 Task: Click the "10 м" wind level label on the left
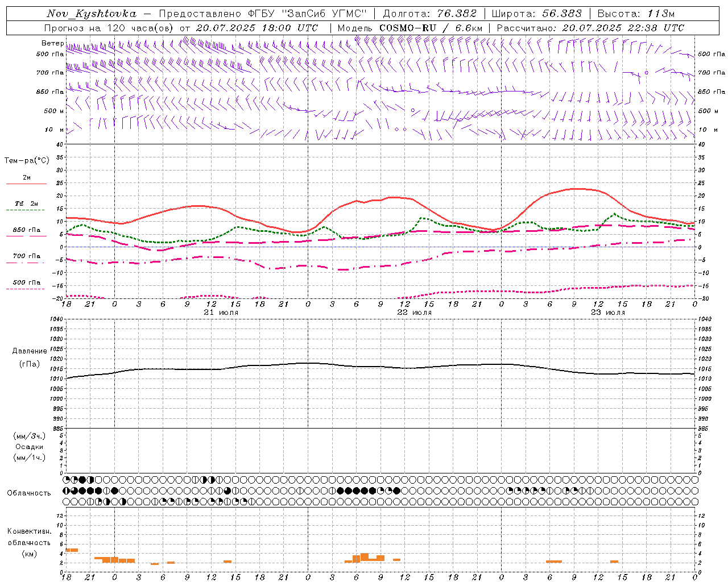[55, 130]
